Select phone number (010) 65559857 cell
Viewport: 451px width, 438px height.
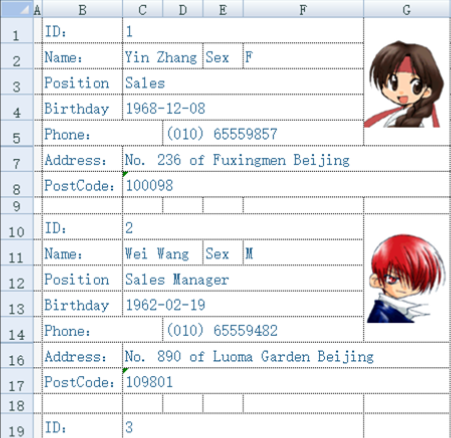point(263,133)
